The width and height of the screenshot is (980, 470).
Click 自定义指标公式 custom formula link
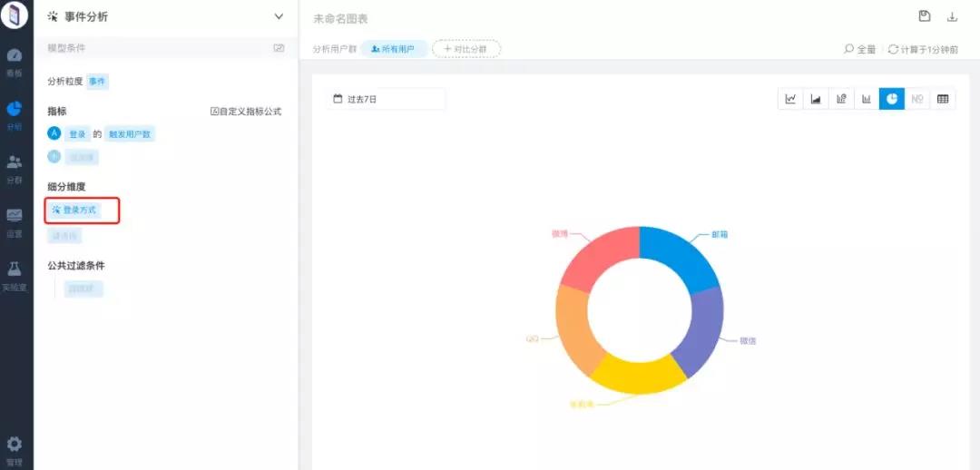click(246, 112)
